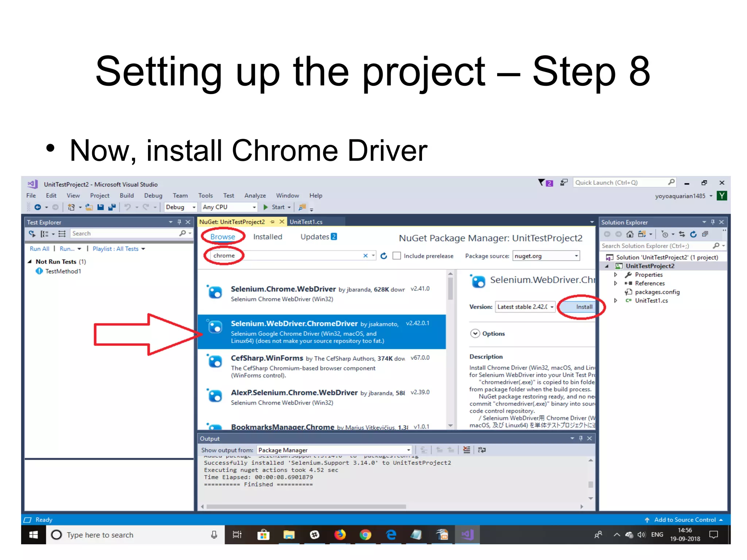This screenshot has width=747, height=560.
Task: Click the green Start run arrow
Action: click(266, 207)
